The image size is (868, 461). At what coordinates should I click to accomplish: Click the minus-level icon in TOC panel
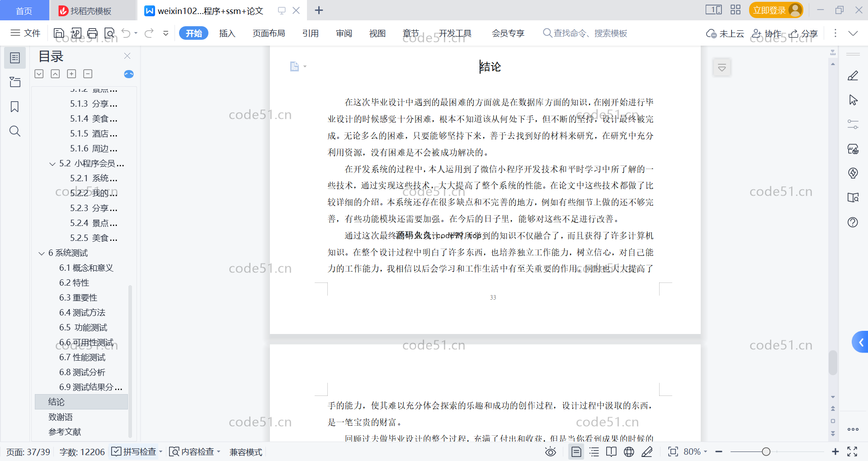[x=88, y=74]
